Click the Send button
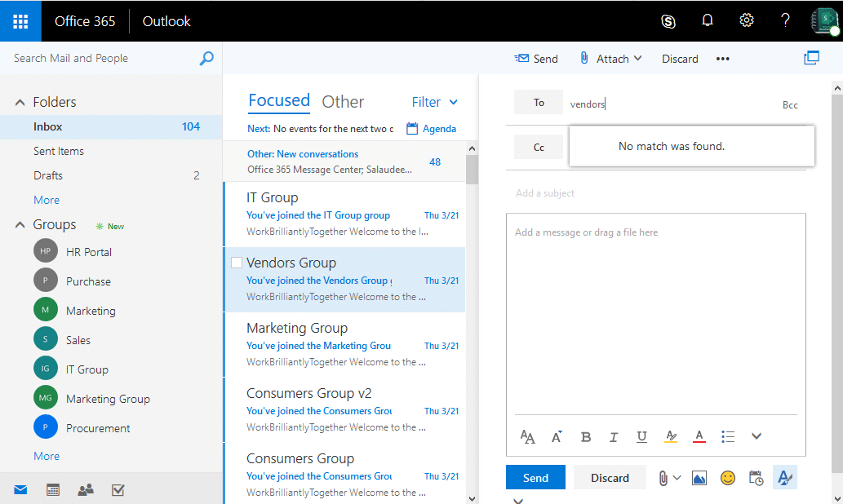Image resolution: width=843 pixels, height=504 pixels. point(535,477)
